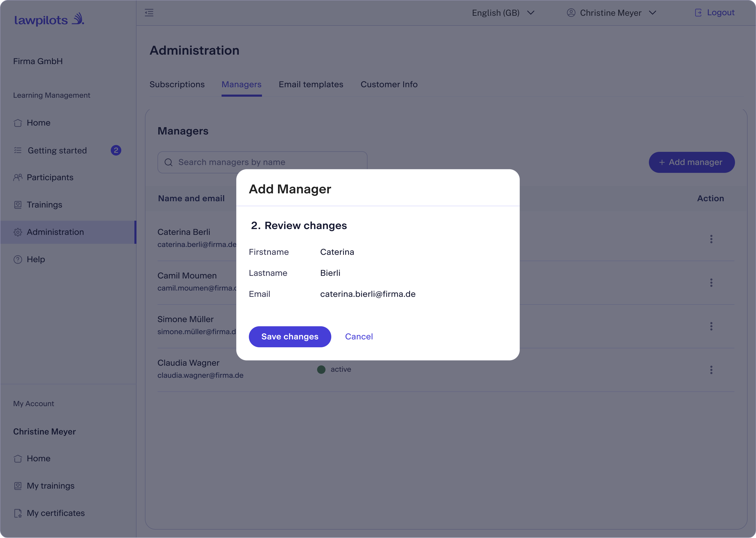
Task: Click the My certificates document icon
Action: coord(18,513)
